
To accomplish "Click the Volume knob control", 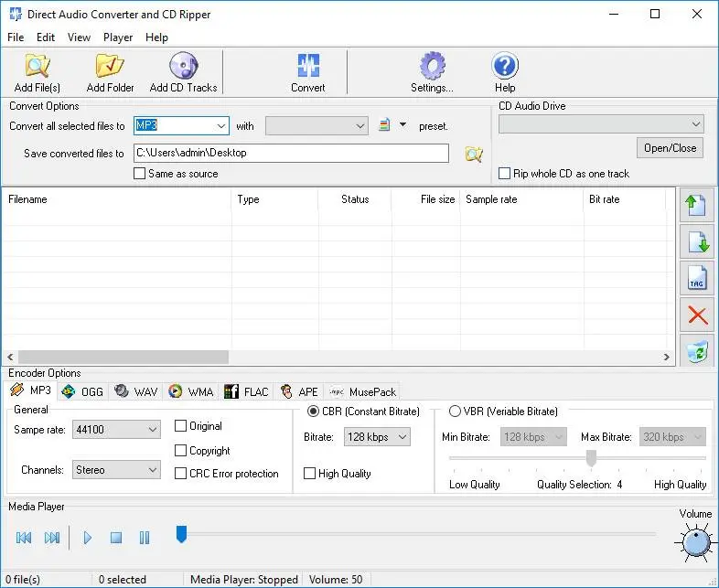I will [x=696, y=543].
